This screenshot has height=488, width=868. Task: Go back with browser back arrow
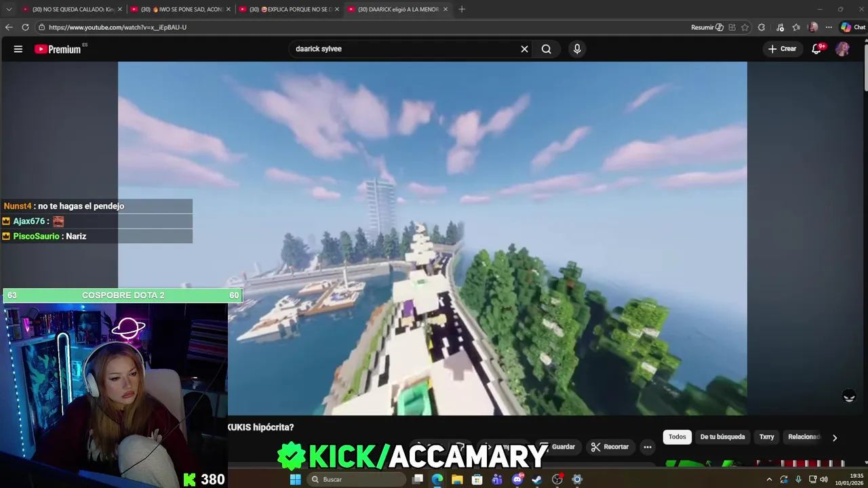9,27
